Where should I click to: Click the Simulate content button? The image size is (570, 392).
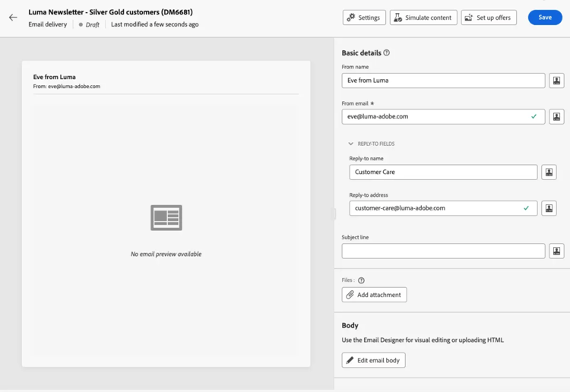pyautogui.click(x=423, y=17)
